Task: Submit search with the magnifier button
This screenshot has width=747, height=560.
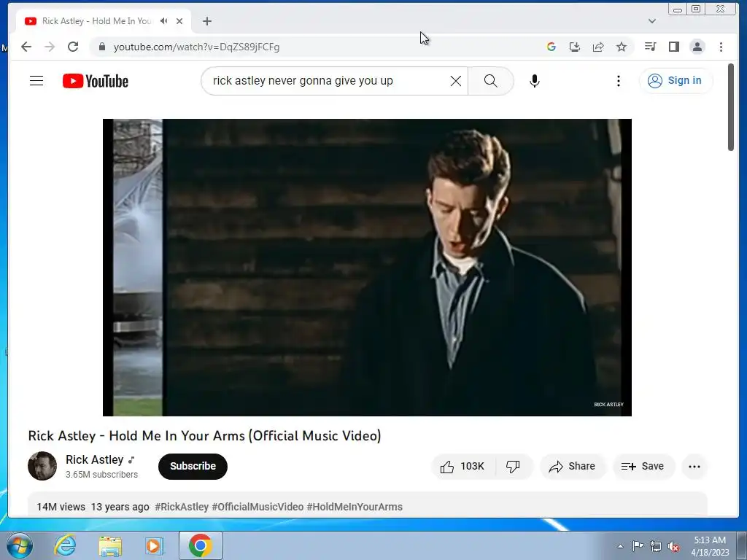Action: click(x=491, y=81)
